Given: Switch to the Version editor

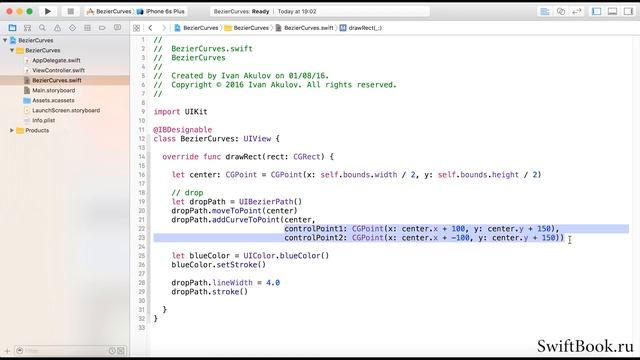Looking at the screenshot, I should click(577, 11).
